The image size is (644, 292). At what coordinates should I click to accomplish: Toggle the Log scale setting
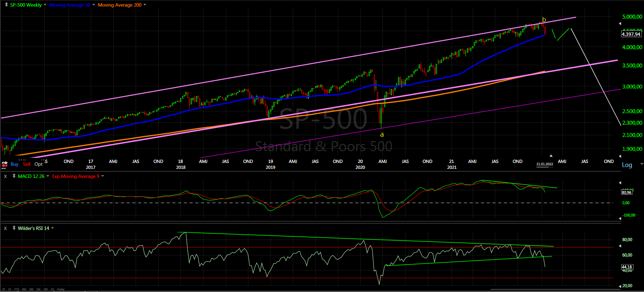[627, 165]
